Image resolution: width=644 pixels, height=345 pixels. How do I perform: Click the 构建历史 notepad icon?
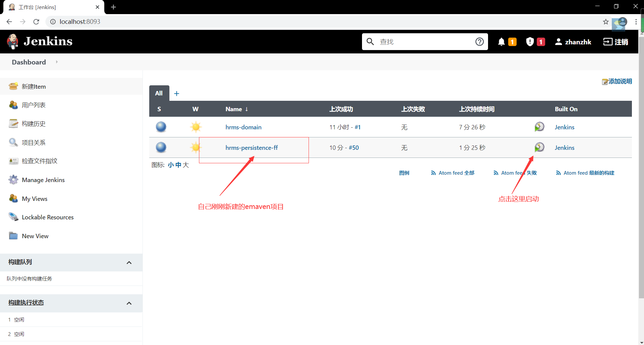click(13, 124)
